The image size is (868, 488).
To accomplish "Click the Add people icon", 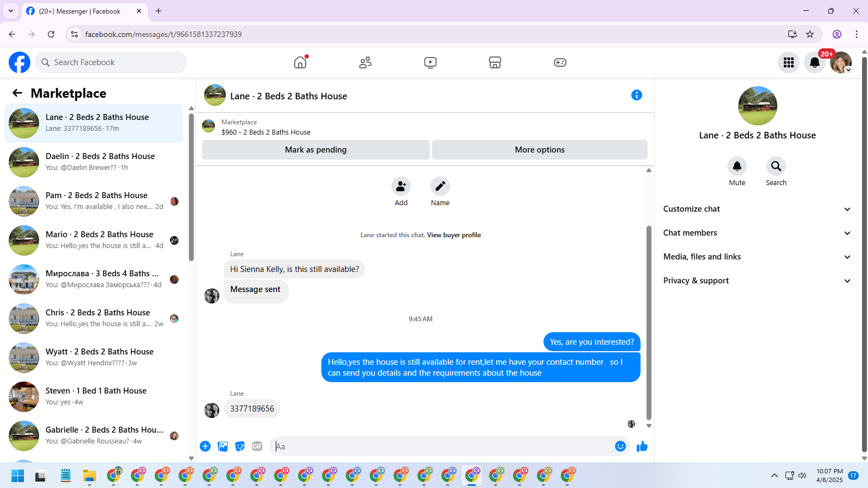I will click(x=401, y=186).
